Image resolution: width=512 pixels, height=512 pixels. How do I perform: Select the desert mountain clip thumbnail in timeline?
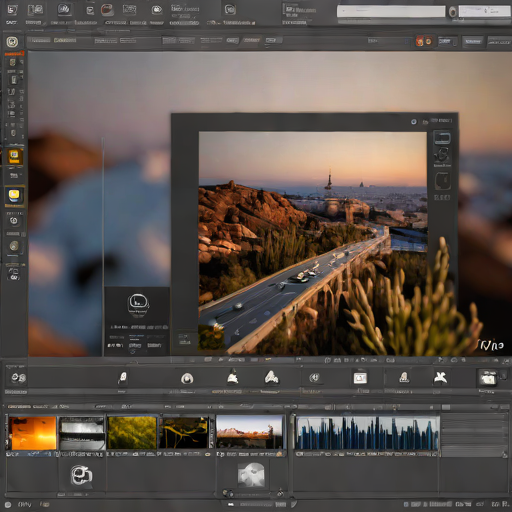[x=250, y=432]
